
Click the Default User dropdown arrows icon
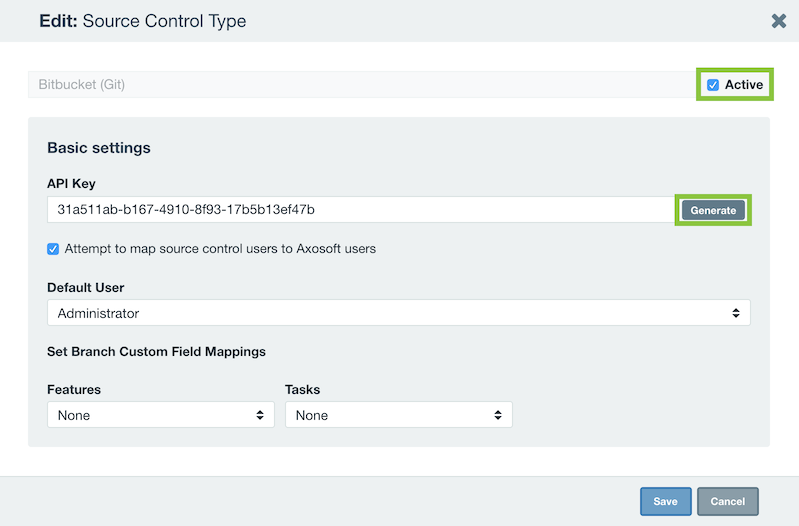click(736, 313)
